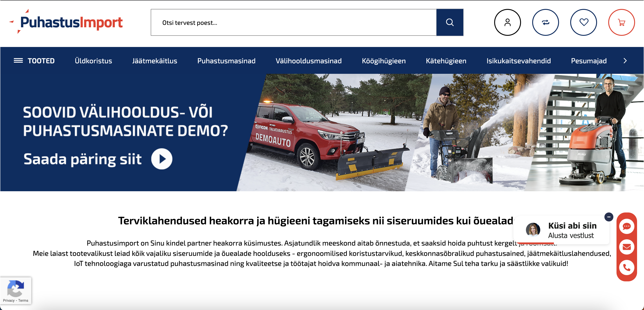The height and width of the screenshot is (310, 644).
Task: Open the Üldkoristus category
Action: click(93, 61)
